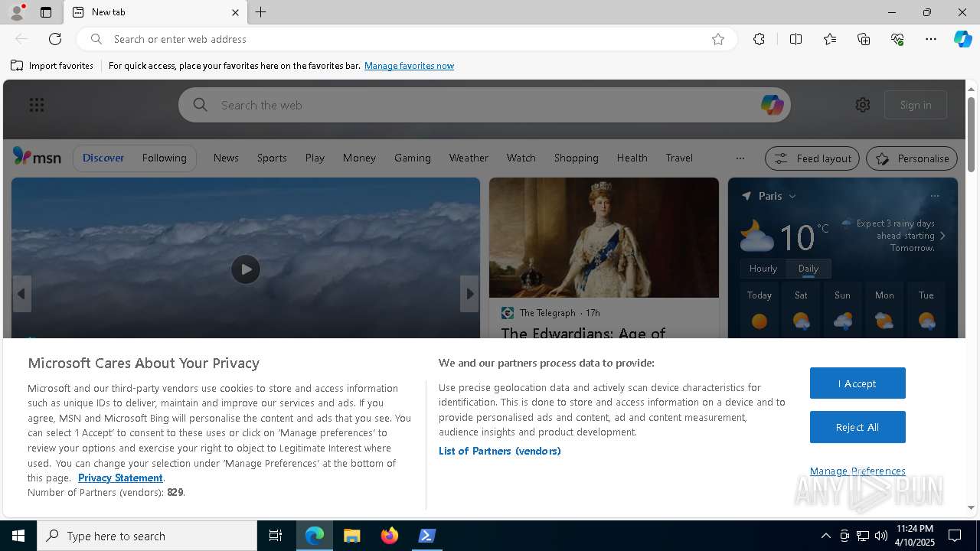Viewport: 980px width, 551px height.
Task: Click I Accept on privacy banner
Action: click(857, 383)
